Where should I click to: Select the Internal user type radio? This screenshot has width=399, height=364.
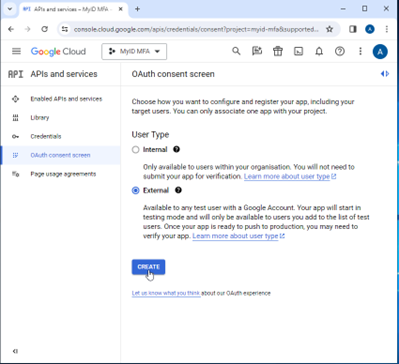click(135, 150)
